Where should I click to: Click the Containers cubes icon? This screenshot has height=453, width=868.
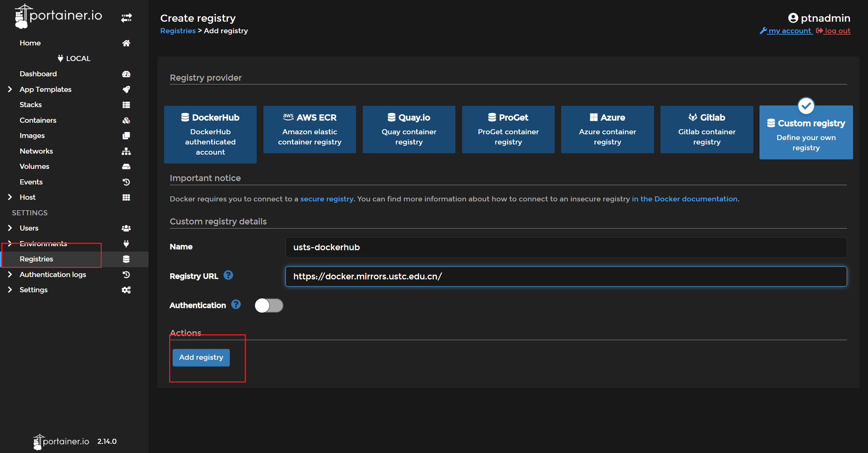[126, 120]
